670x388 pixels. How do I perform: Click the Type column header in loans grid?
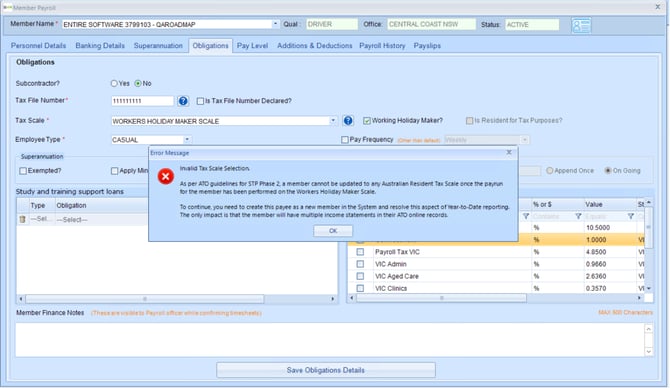pos(41,206)
